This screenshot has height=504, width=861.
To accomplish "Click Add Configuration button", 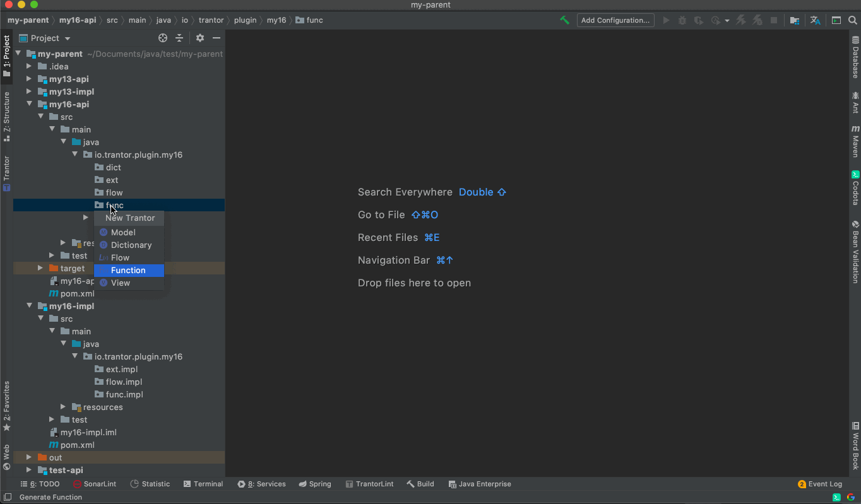I will pos(615,20).
